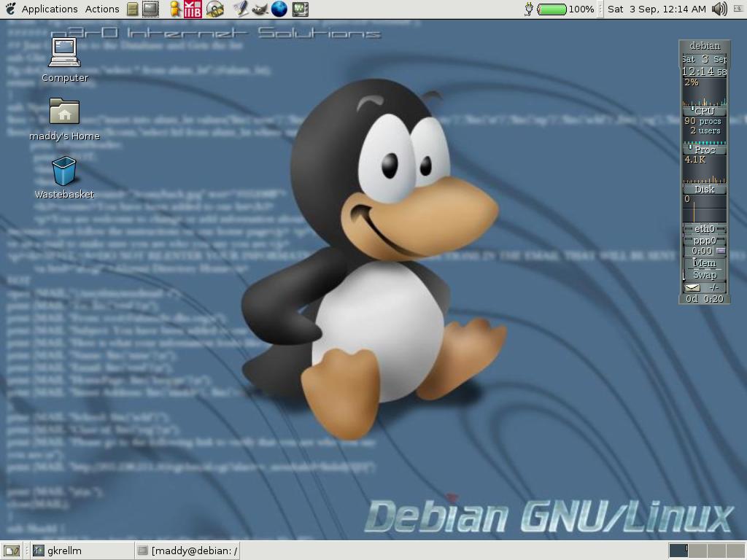The width and height of the screenshot is (747, 560).
Task: Open the feather pen writer icon
Action: click(240, 9)
